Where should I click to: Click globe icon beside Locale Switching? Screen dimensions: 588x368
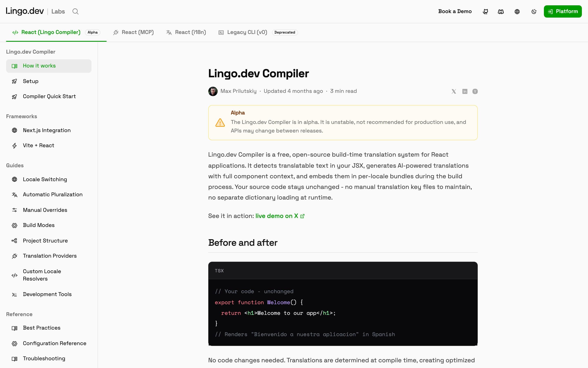pos(14,179)
